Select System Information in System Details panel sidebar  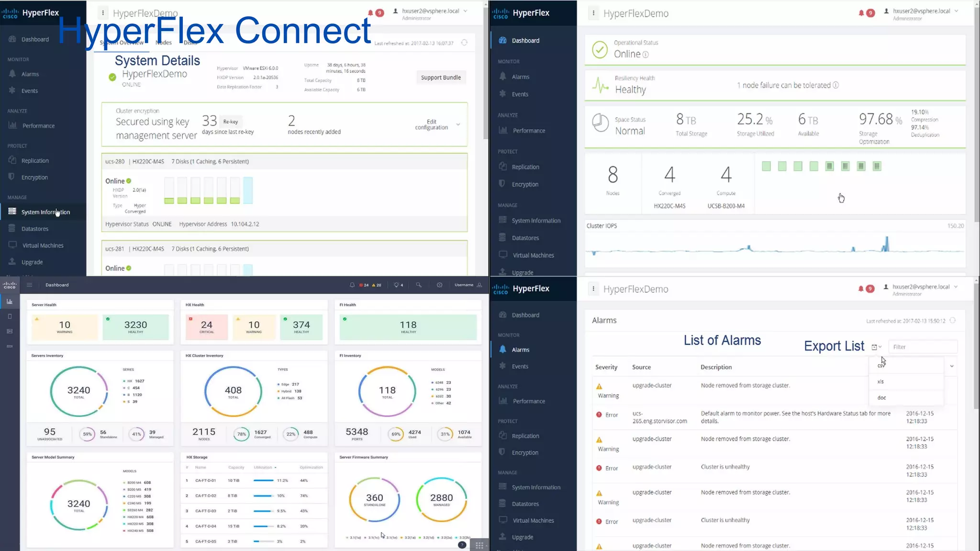[45, 212]
